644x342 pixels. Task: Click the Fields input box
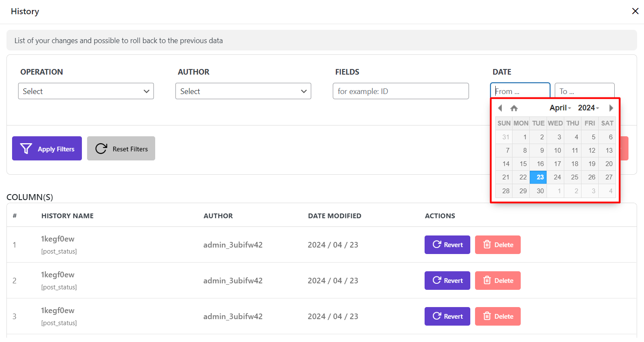[400, 91]
